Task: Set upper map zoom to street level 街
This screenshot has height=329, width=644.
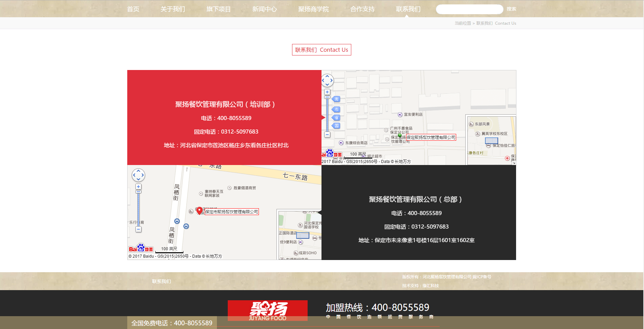Action: [x=336, y=99]
